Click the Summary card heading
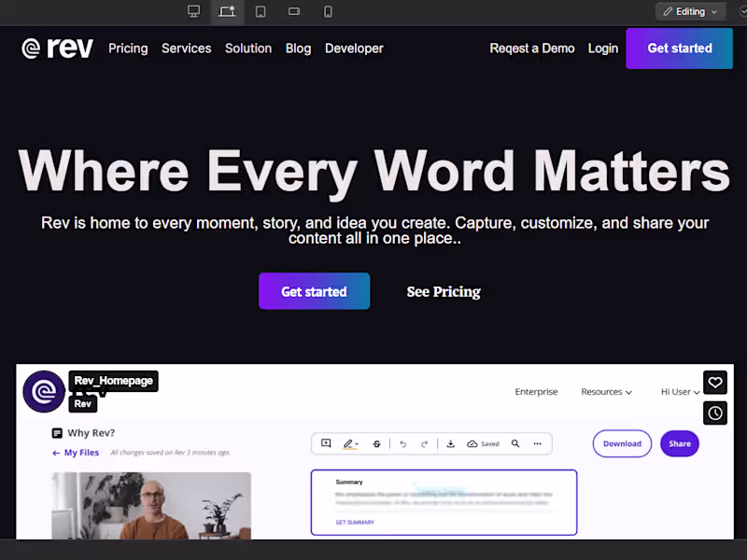 pos(348,482)
